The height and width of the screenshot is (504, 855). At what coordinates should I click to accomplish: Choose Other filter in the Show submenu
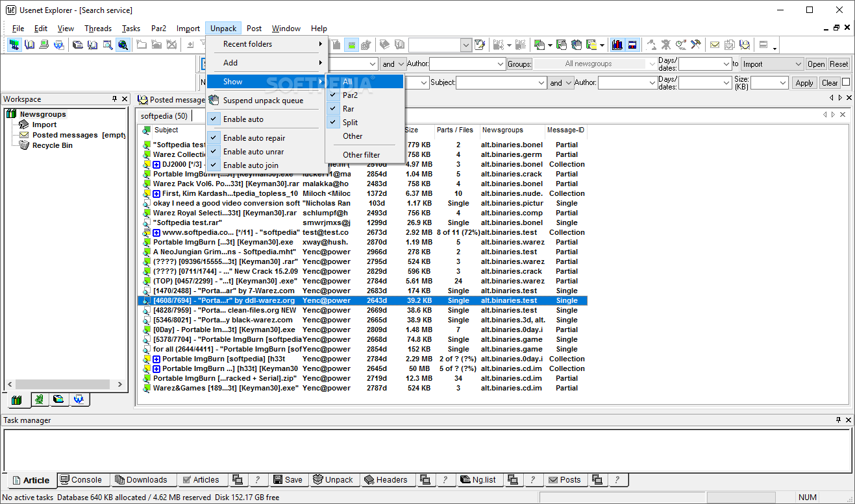[365, 155]
